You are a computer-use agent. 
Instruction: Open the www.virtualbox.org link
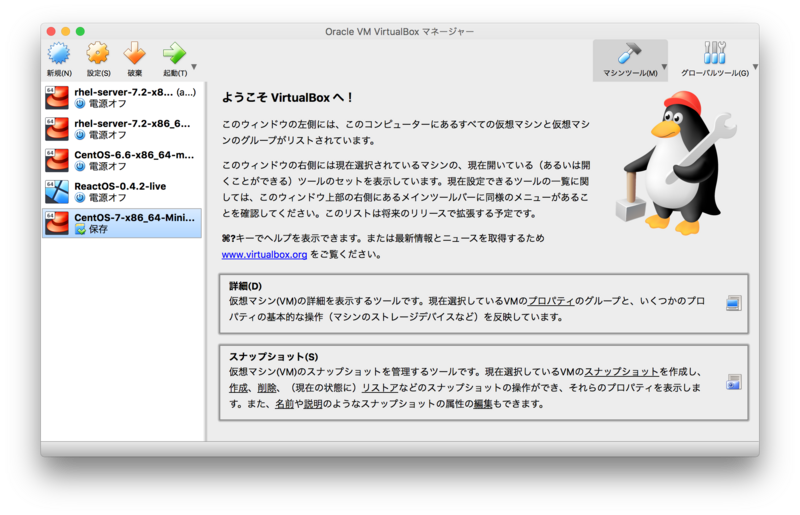tap(264, 254)
